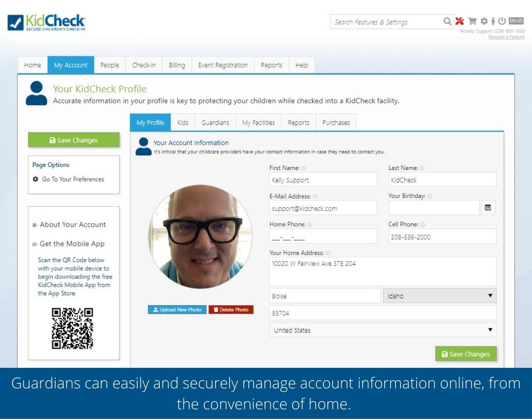Click Cell Phone help icon
Screen dimensions: 532x419
(423, 225)
